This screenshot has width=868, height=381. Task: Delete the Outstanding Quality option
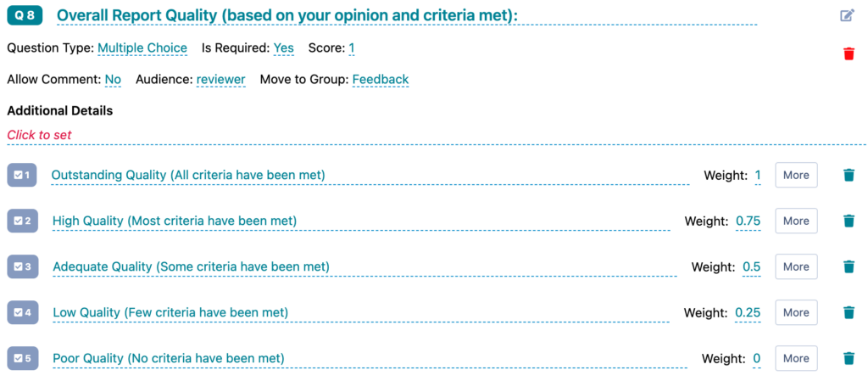pyautogui.click(x=849, y=175)
